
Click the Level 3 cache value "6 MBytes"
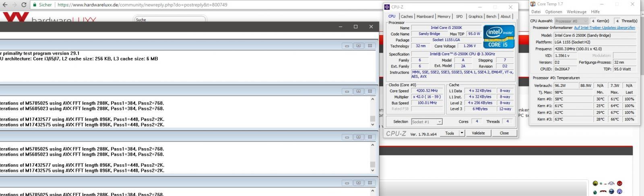click(x=480, y=109)
